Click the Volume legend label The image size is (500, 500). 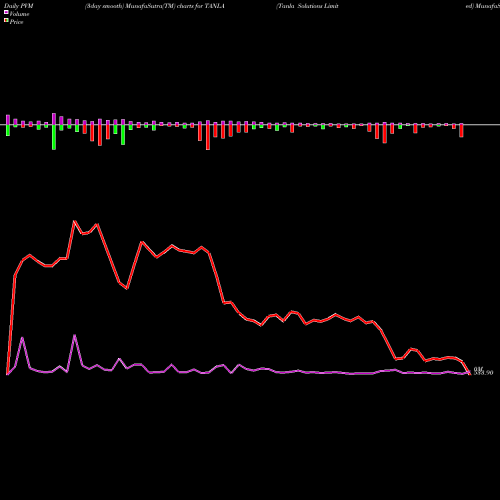pos(19,14)
